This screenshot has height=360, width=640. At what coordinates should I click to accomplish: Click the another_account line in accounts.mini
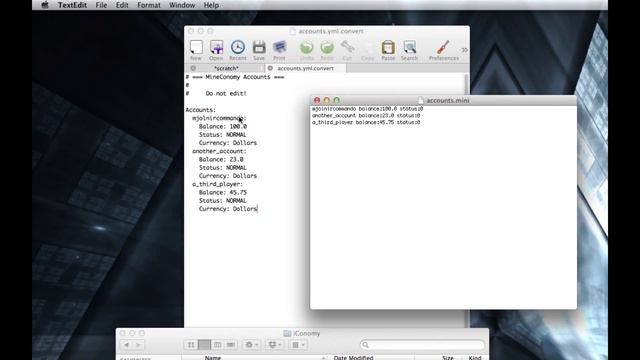pos(366,116)
